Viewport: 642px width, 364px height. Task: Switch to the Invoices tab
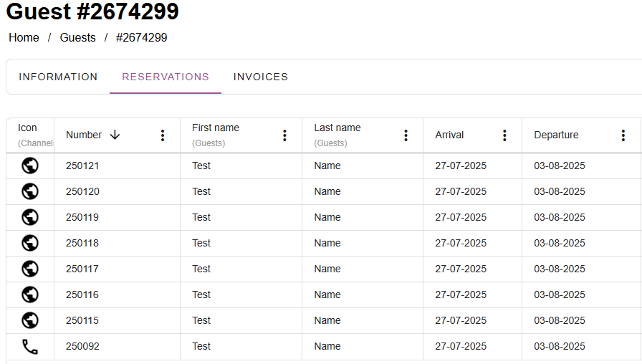[x=261, y=77]
